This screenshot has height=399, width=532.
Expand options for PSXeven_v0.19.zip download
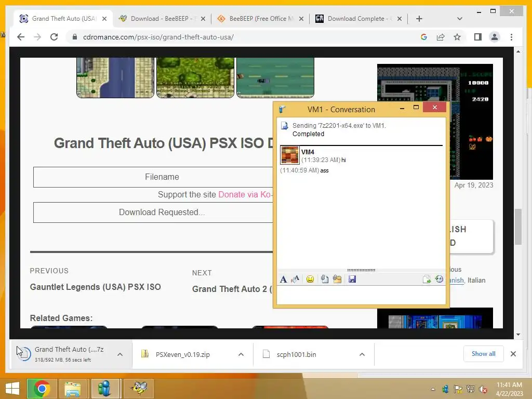[x=241, y=354]
